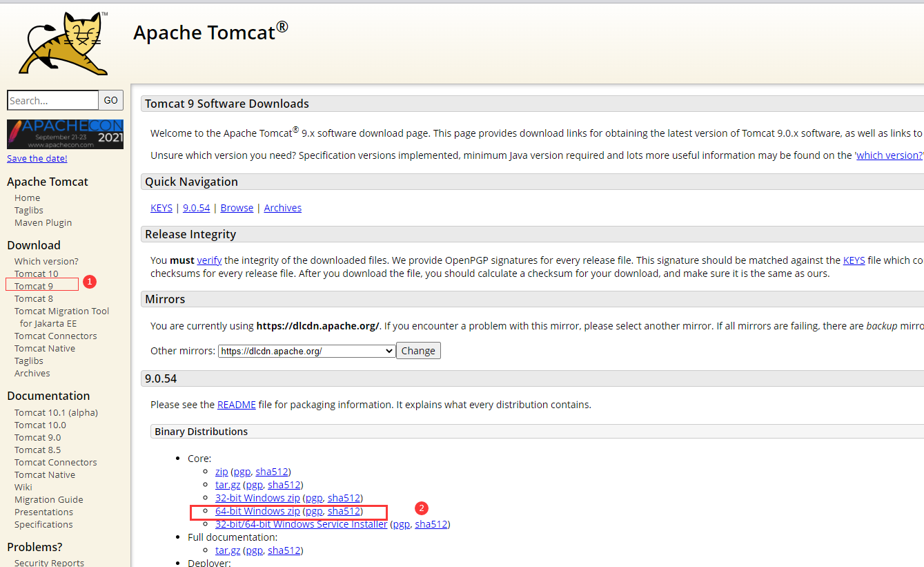
Task: Open the verify link in Release Integrity
Action: (x=209, y=260)
